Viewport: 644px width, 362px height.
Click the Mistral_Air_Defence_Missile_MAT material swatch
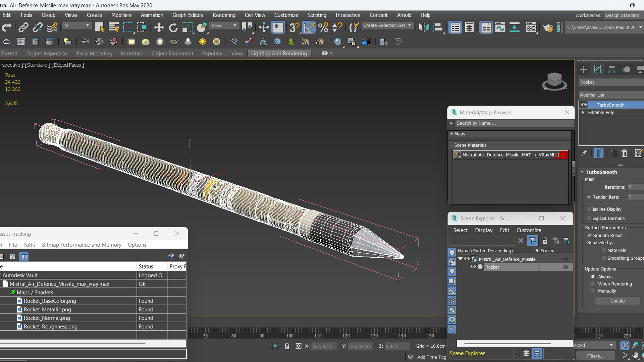[457, 155]
